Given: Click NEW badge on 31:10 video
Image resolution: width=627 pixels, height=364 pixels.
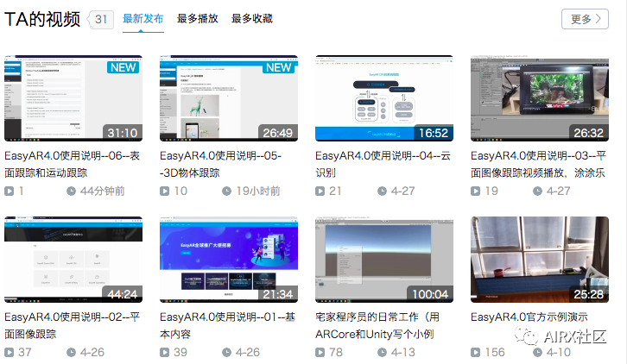Looking at the screenshot, I should click(x=123, y=67).
